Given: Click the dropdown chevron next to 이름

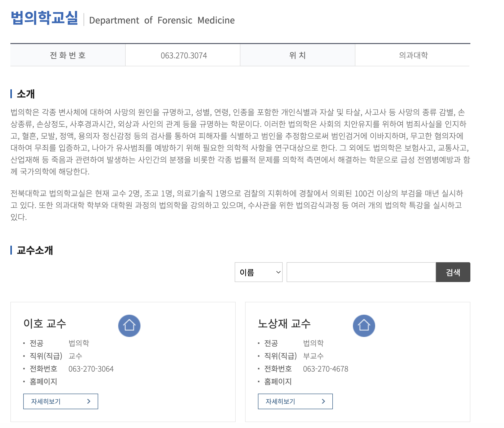Looking at the screenshot, I should pos(278,272).
